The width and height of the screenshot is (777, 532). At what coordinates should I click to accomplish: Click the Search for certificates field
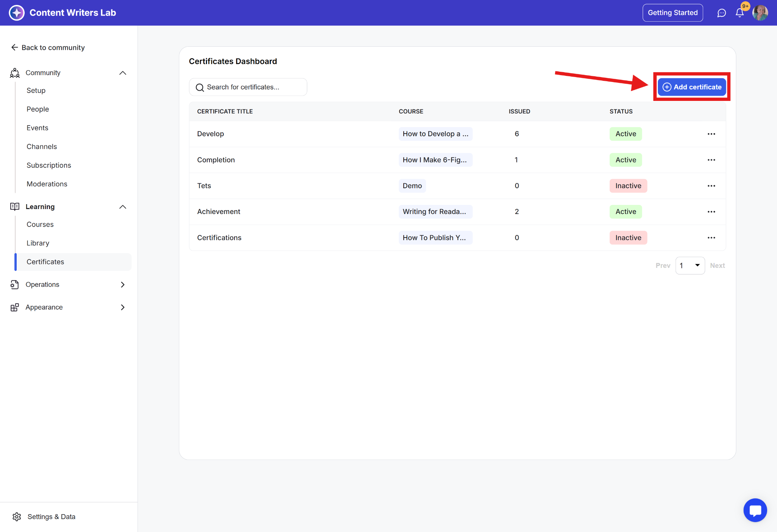tap(248, 87)
